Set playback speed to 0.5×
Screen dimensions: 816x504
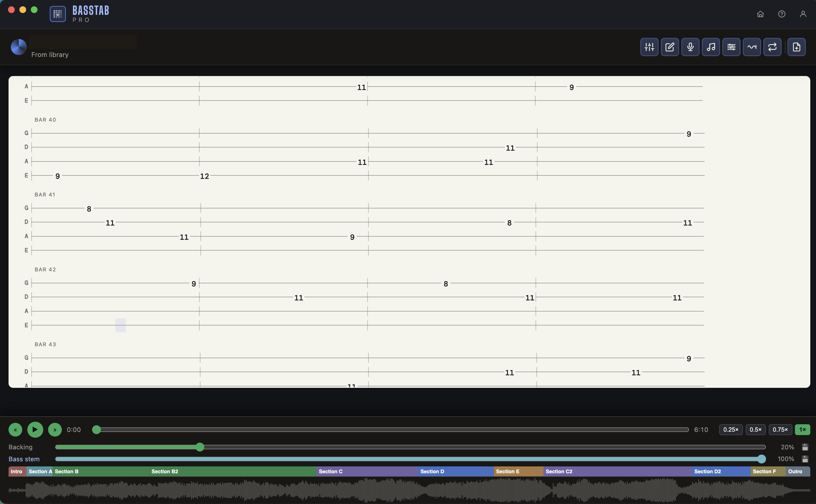click(755, 430)
